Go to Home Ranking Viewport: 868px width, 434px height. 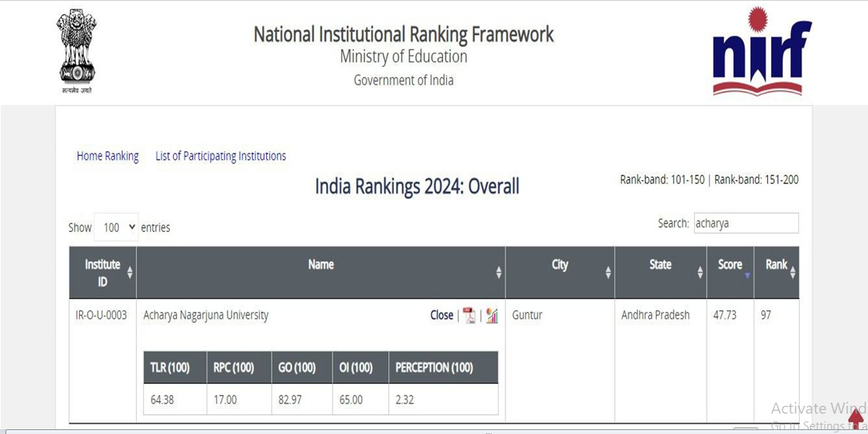point(107,156)
